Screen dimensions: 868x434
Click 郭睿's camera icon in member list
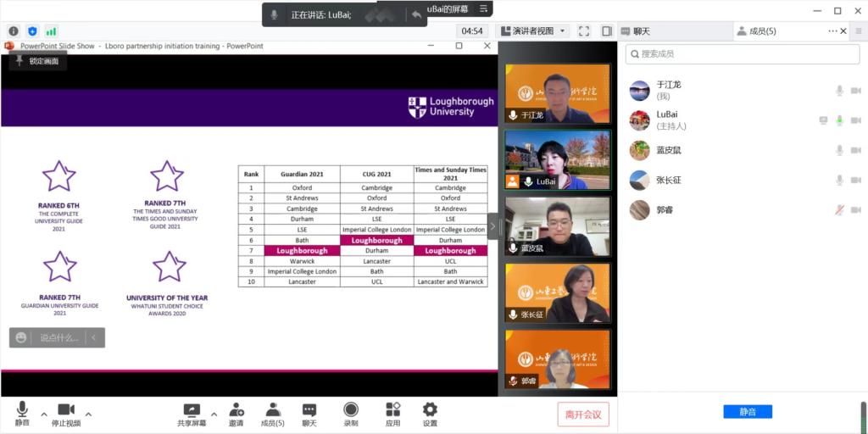(x=856, y=210)
